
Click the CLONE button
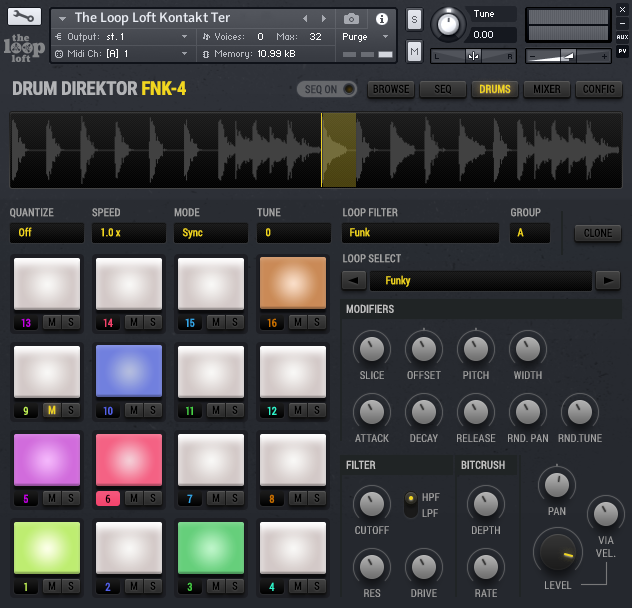point(597,233)
